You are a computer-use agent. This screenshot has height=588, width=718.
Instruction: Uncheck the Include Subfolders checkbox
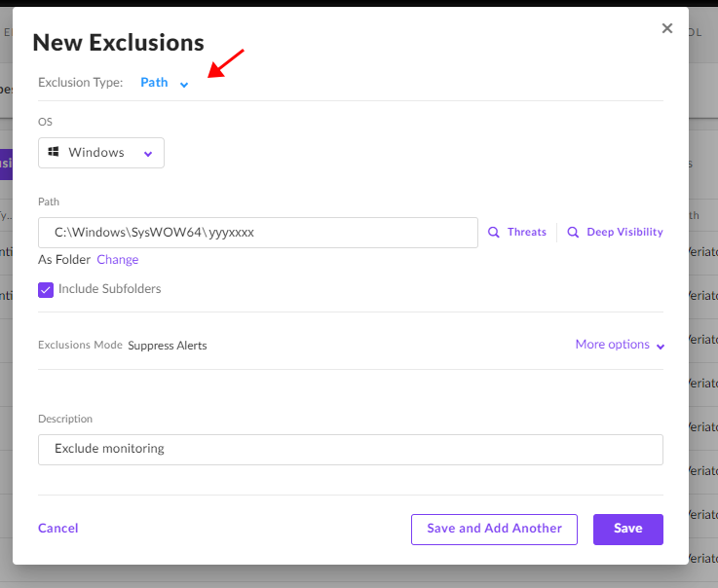coord(46,290)
